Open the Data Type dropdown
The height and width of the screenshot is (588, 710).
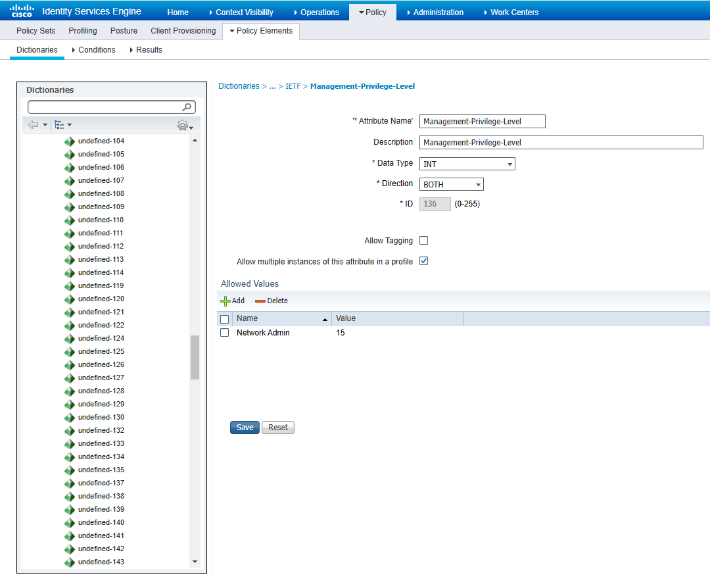[467, 164]
